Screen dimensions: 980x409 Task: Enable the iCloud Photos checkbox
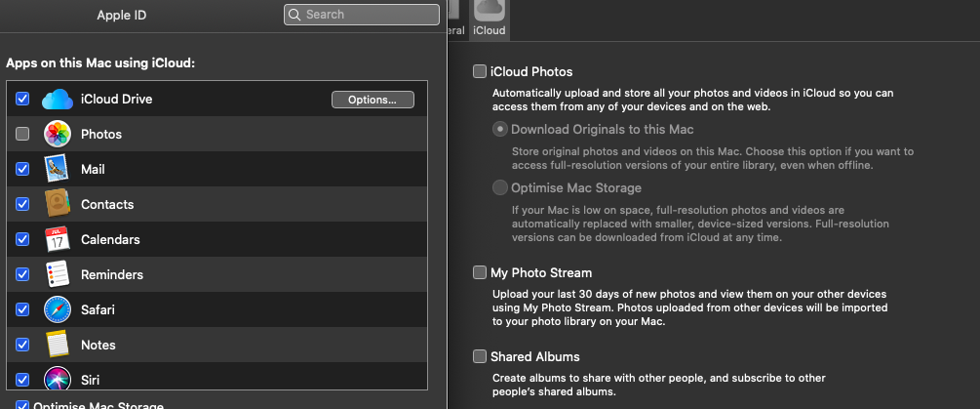tap(480, 71)
